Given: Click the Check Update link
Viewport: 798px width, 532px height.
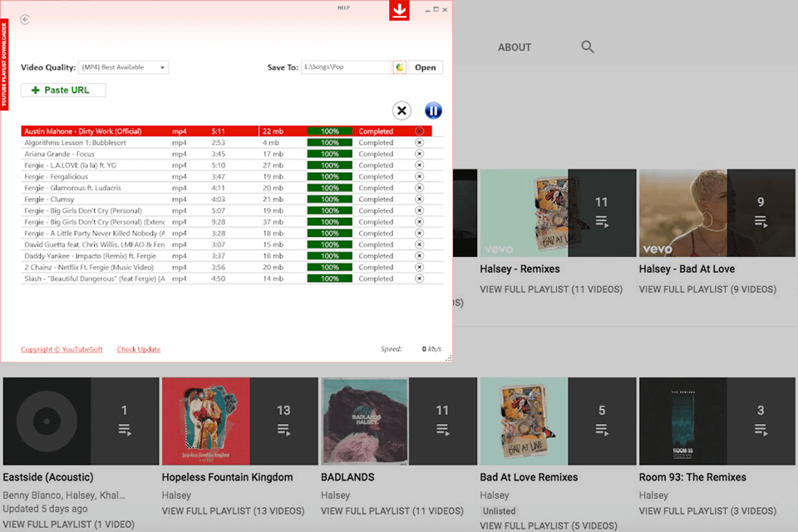Looking at the screenshot, I should 138,349.
